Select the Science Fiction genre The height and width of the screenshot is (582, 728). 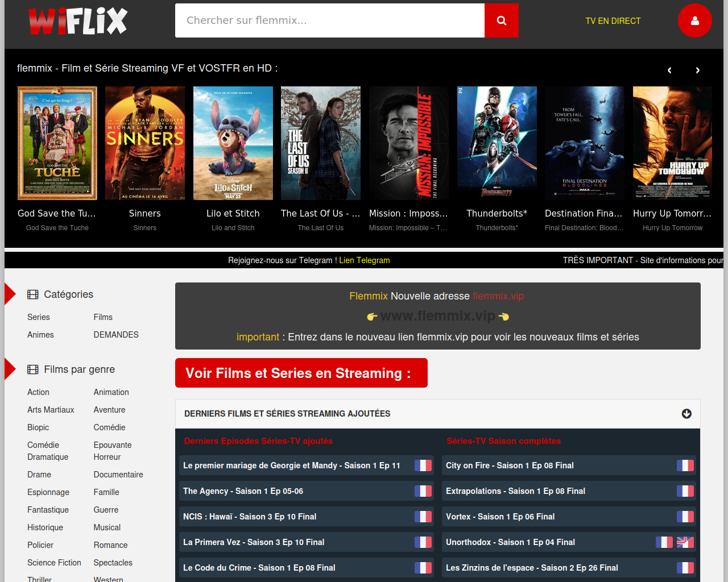(54, 563)
